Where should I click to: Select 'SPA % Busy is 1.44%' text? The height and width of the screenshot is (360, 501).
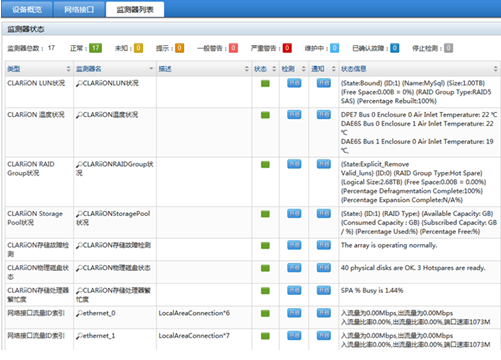point(372,291)
